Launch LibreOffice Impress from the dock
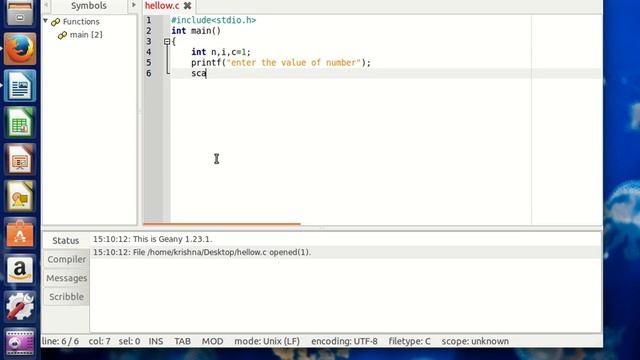This screenshot has height=360, width=640. [20, 159]
